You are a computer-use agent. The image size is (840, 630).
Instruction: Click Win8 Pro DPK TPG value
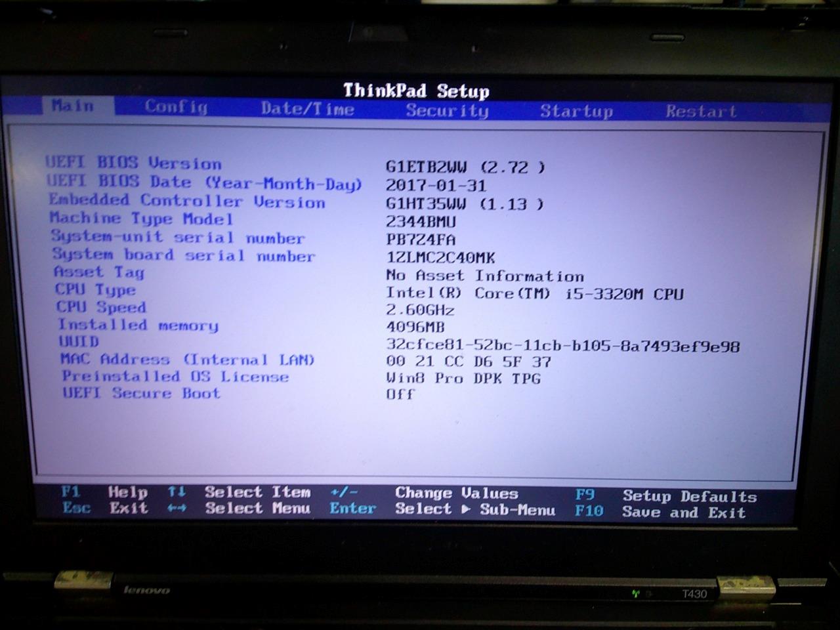click(x=463, y=379)
